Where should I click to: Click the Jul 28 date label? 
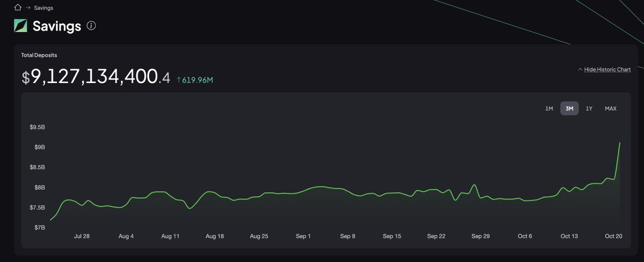pos(82,236)
